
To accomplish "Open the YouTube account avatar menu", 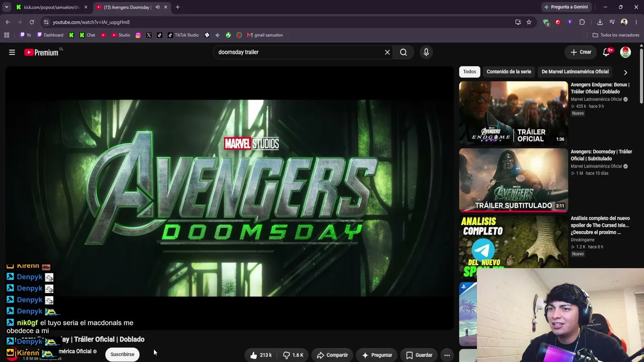I will [x=625, y=52].
